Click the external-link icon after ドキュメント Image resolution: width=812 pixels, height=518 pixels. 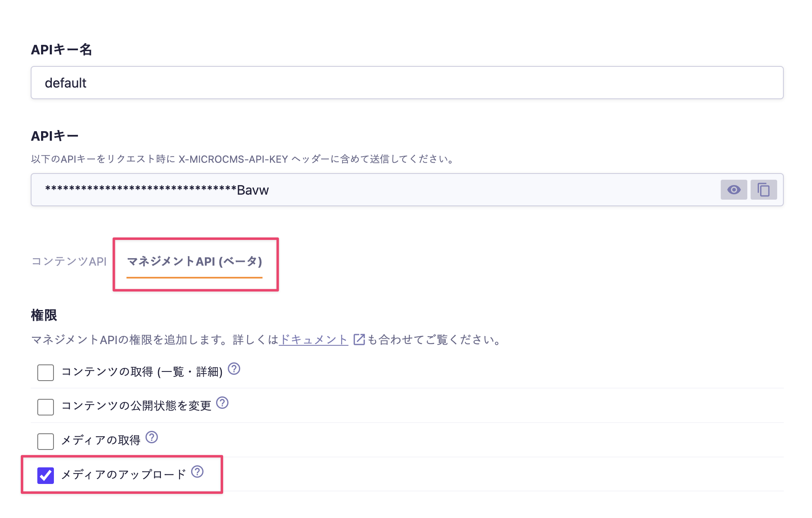coord(359,340)
